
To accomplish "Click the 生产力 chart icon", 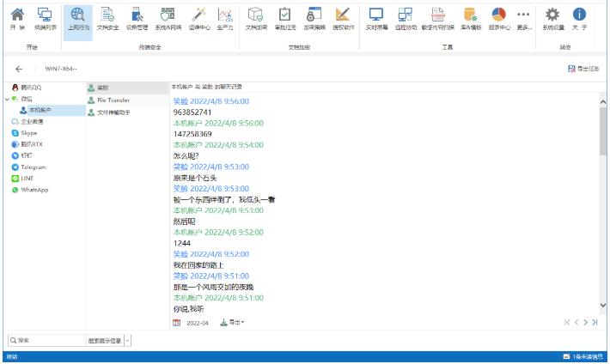I will [225, 19].
